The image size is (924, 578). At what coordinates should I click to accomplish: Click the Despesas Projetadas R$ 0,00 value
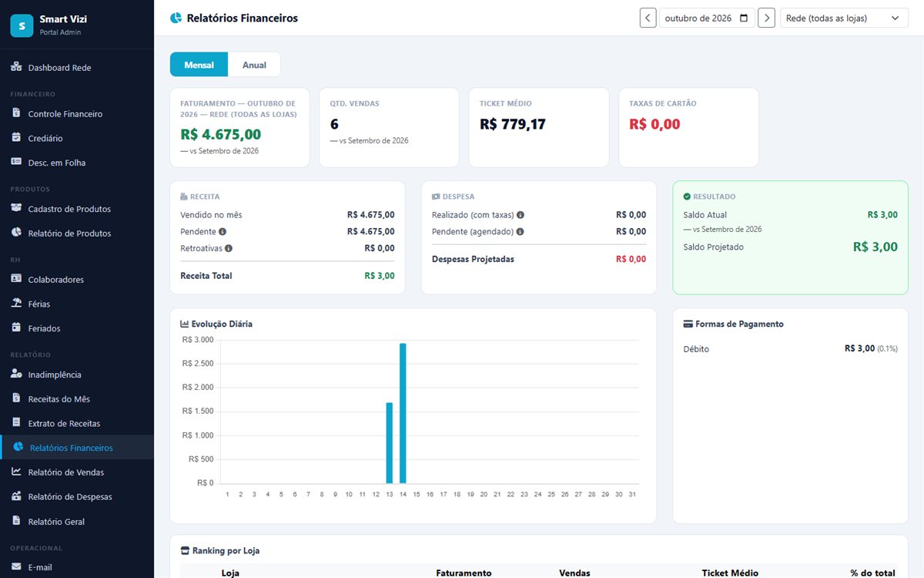coord(631,259)
